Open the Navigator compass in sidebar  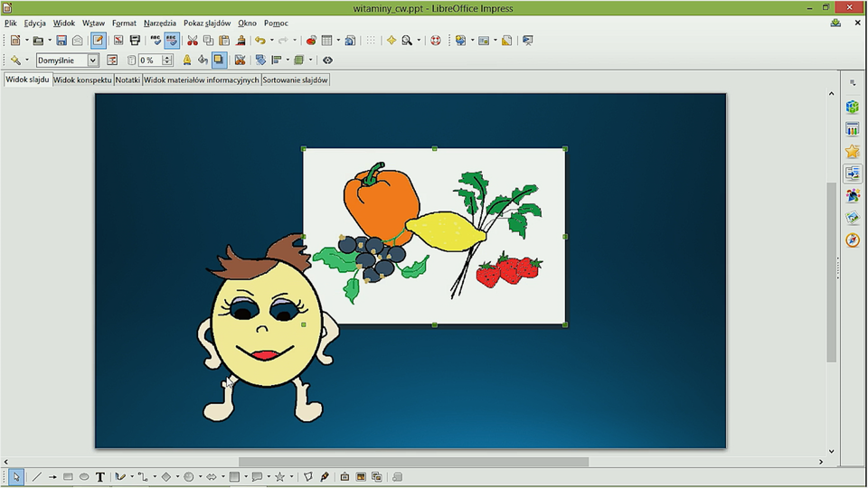pyautogui.click(x=852, y=239)
